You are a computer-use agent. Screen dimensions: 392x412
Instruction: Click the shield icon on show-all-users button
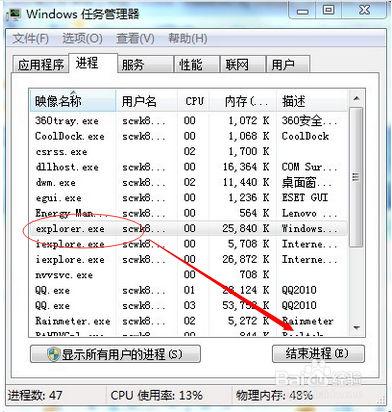53,354
